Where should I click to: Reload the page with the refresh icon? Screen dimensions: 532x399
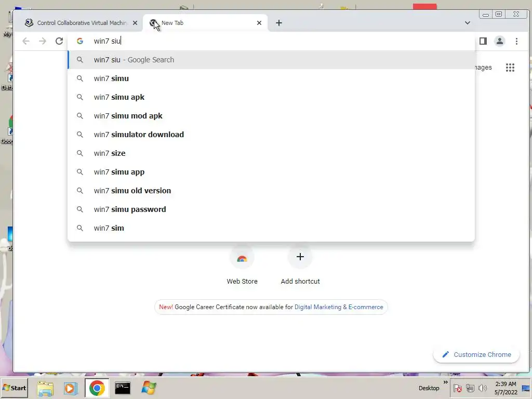pos(59,41)
